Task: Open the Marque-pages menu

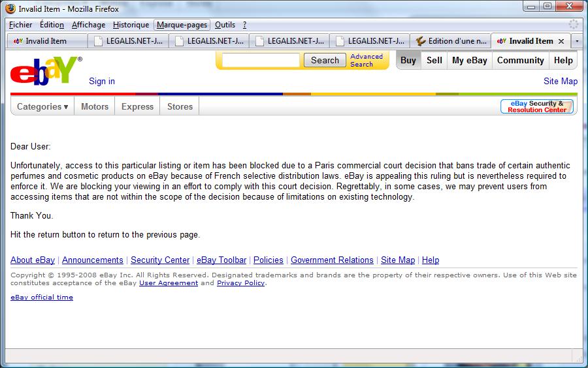Action: [182, 25]
